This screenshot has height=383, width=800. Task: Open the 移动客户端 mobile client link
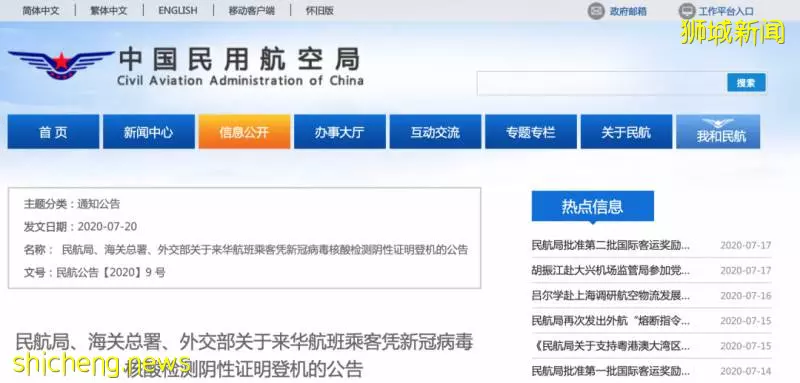click(x=252, y=11)
